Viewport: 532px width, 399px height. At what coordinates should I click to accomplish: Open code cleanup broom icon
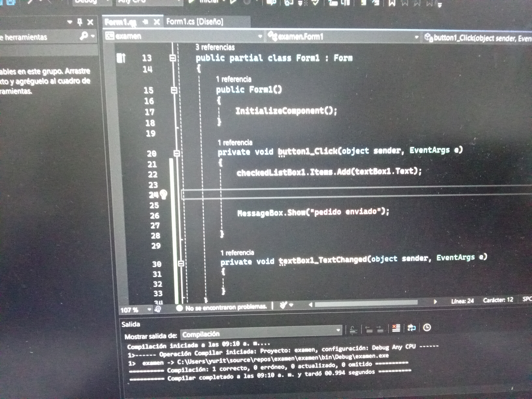click(x=284, y=305)
